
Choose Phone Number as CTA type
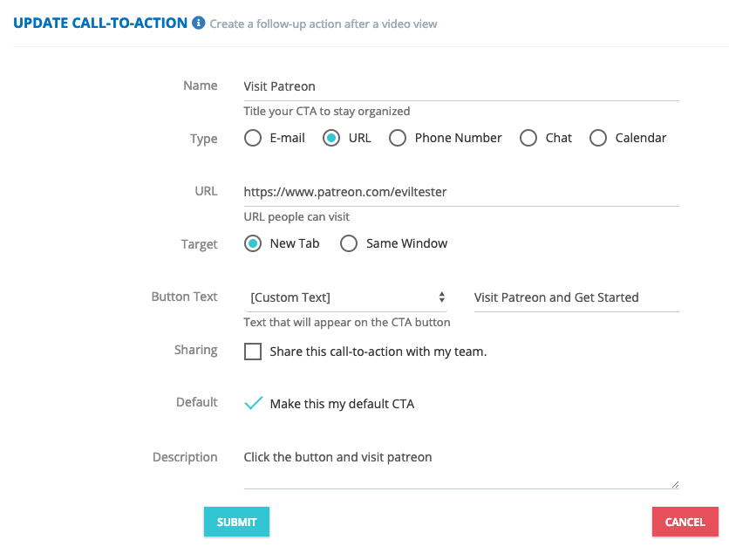[398, 138]
